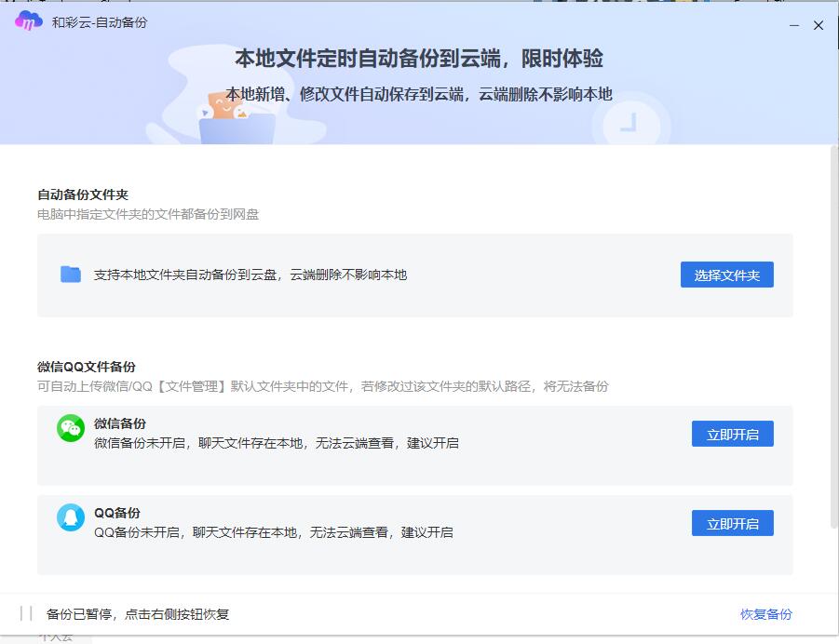Resume backup via 恢复备份 link
Image resolution: width=839 pixels, height=644 pixels.
pos(765,614)
